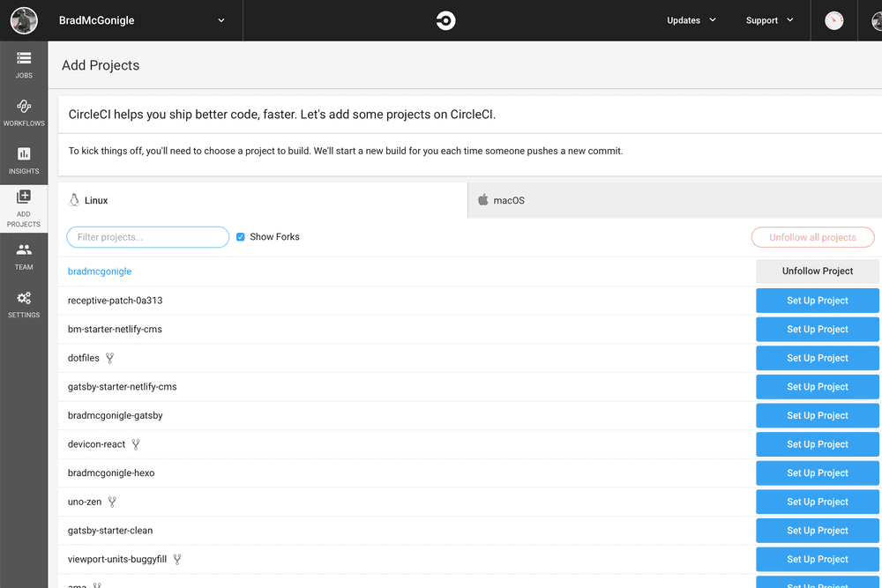Click the BradMcGonigle avatar image

point(24,21)
